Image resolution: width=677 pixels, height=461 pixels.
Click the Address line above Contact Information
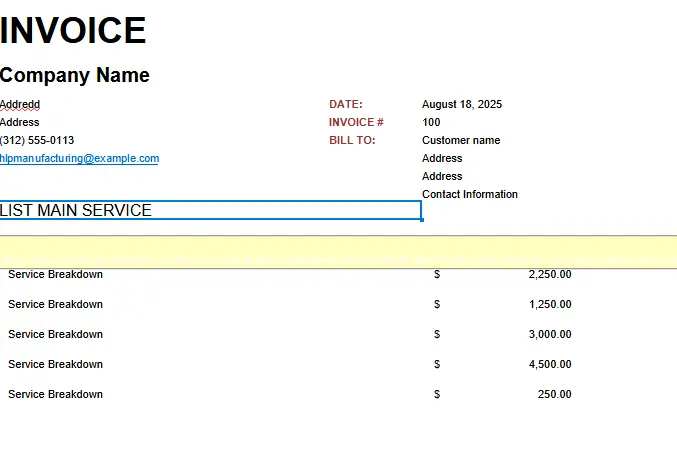pyautogui.click(x=442, y=176)
